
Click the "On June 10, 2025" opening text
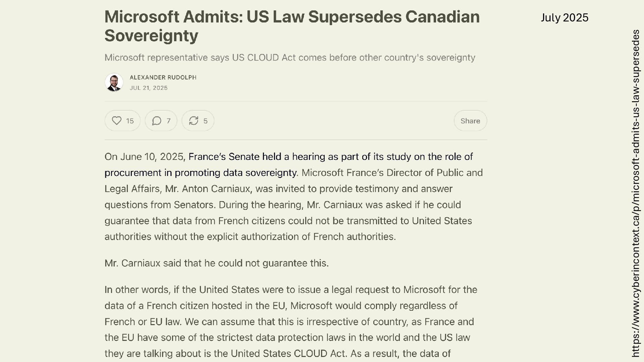point(144,157)
